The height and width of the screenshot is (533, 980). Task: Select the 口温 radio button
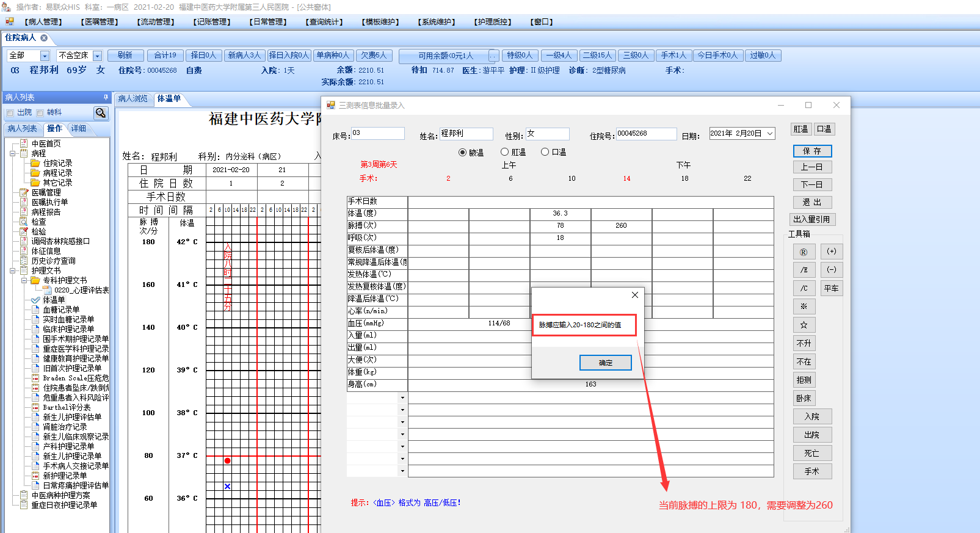click(x=545, y=152)
